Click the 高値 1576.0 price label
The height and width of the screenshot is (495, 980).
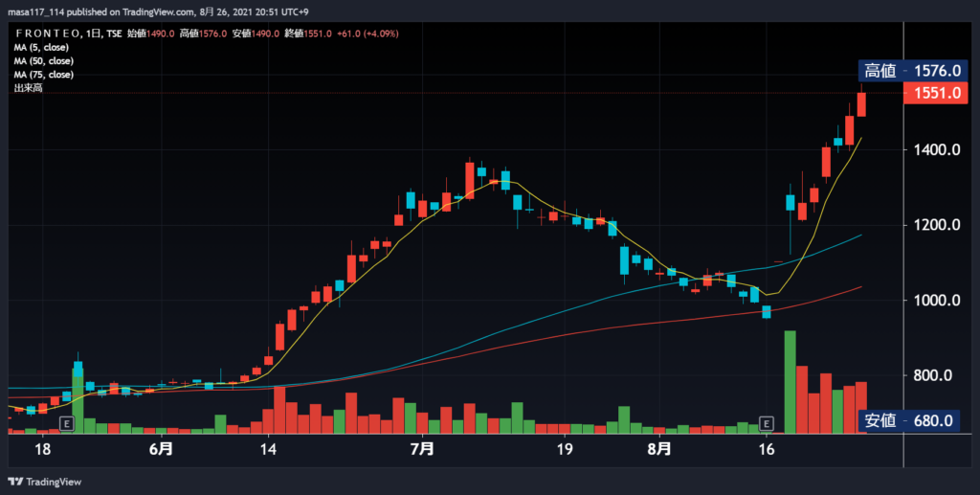[x=913, y=71]
